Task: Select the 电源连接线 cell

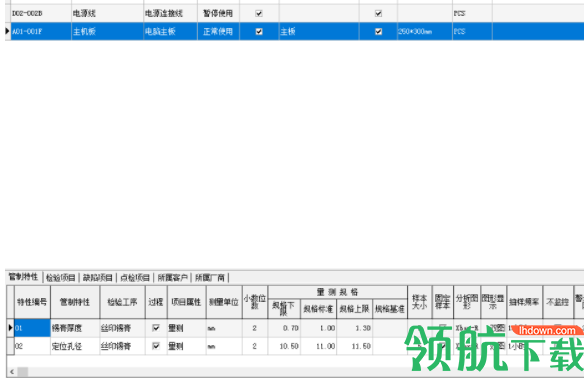Action: pyautogui.click(x=171, y=13)
